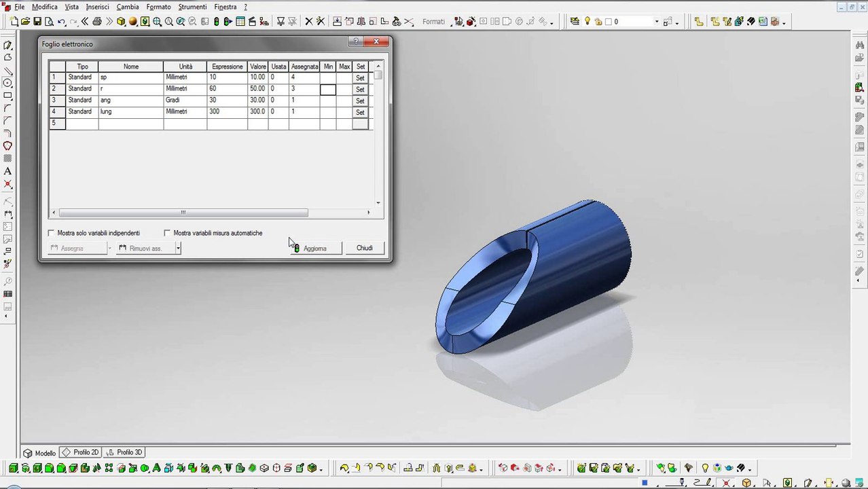The height and width of the screenshot is (489, 868).
Task: Click Set button for variable lung
Action: click(x=361, y=112)
